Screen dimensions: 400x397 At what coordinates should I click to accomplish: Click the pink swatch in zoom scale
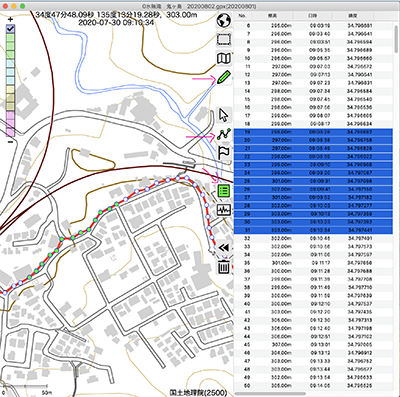pos(10,124)
